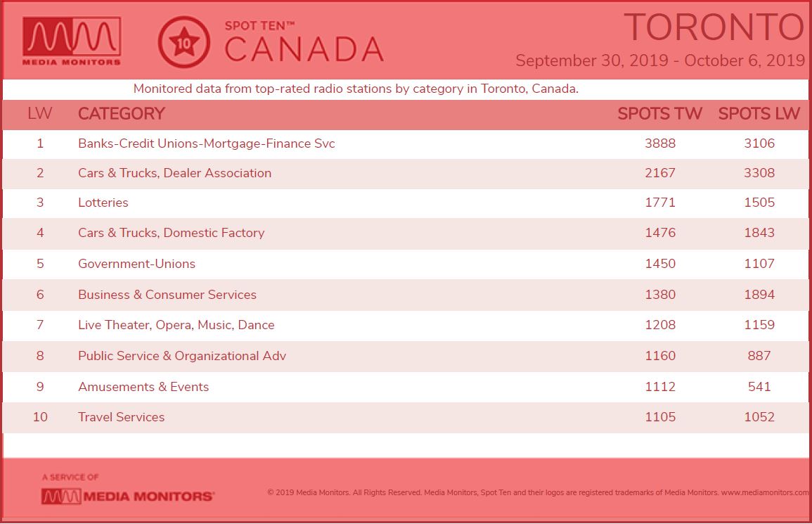Screen dimensions: 812x524
Task: Click Public Service & Organizational Adv entry
Action: click(182, 356)
